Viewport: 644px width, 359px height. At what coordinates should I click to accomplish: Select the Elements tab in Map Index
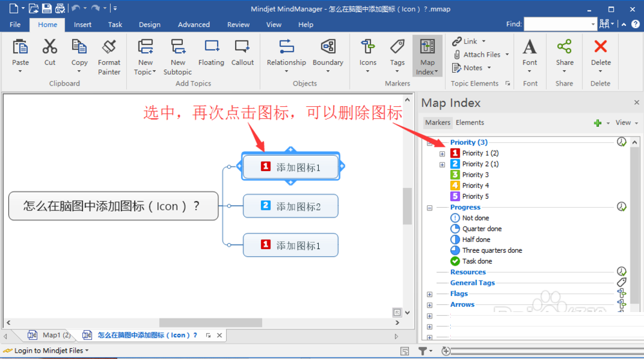coord(470,122)
